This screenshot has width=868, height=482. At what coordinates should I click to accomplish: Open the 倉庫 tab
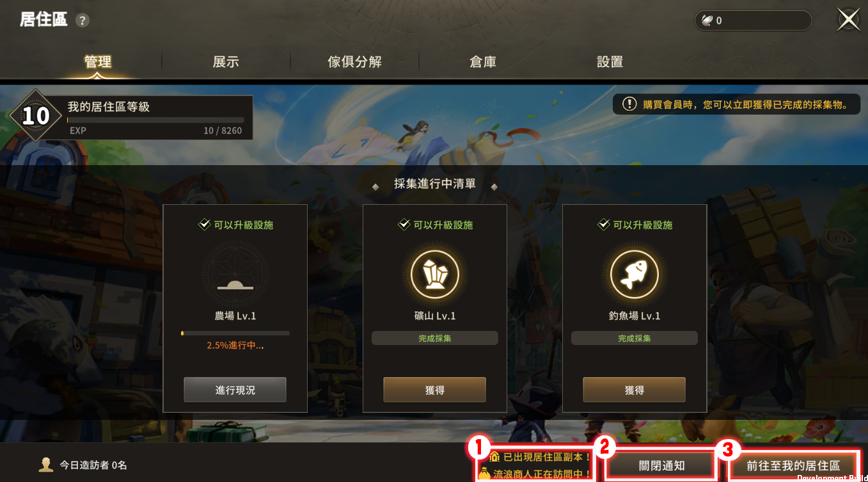click(x=483, y=61)
